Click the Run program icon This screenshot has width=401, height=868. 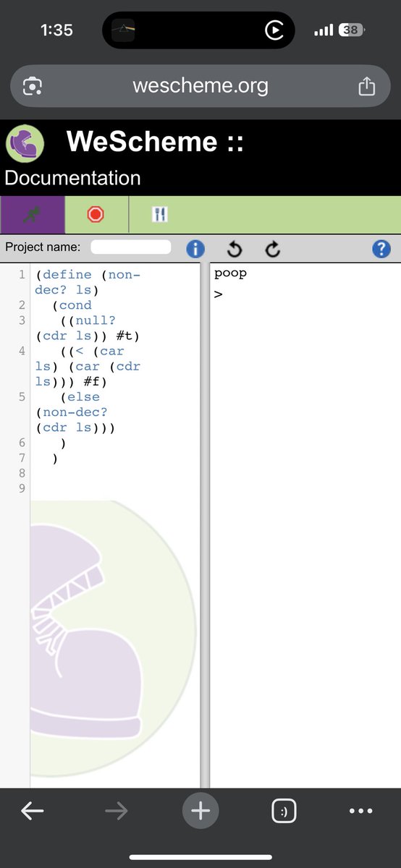click(33, 214)
